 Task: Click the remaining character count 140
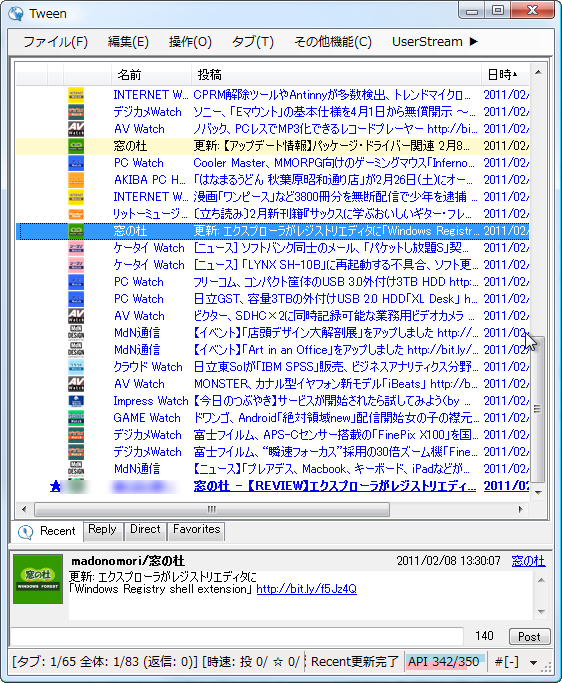[x=484, y=636]
